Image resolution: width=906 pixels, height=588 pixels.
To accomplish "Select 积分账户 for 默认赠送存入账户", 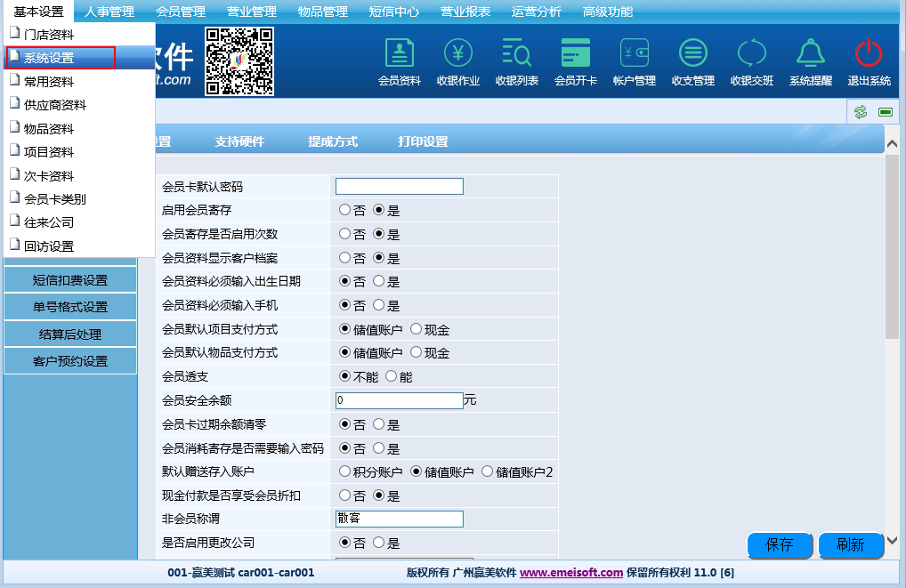I will (345, 471).
